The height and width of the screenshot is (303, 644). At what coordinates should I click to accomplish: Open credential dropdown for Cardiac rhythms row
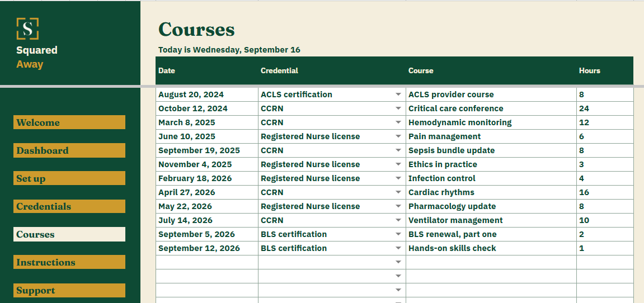click(x=398, y=192)
